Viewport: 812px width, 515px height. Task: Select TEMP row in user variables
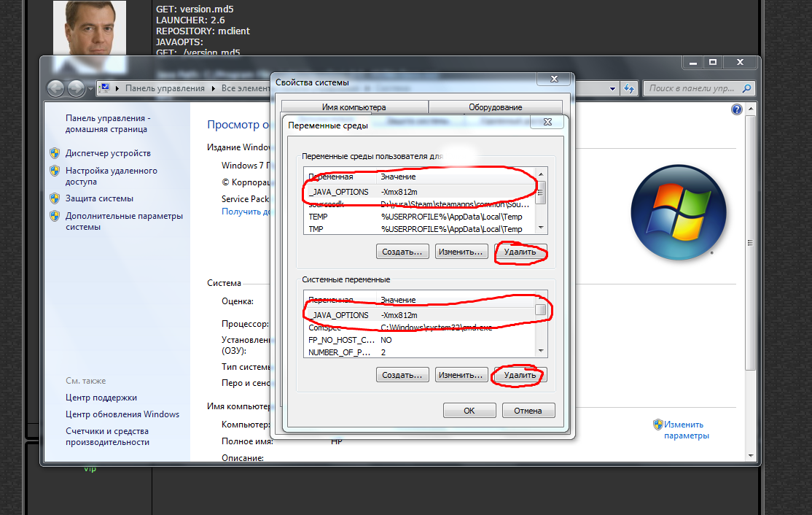pos(419,217)
